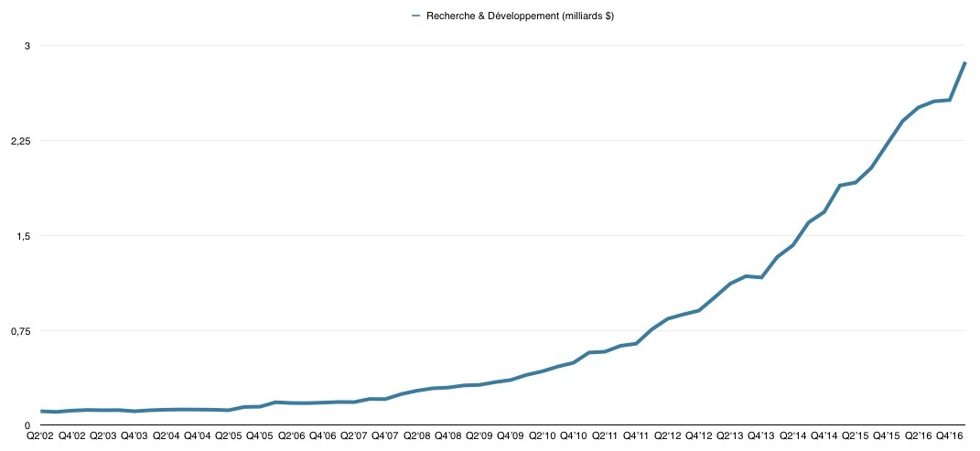Click the Q2'13 axis label
The image size is (980, 451).
point(730,435)
